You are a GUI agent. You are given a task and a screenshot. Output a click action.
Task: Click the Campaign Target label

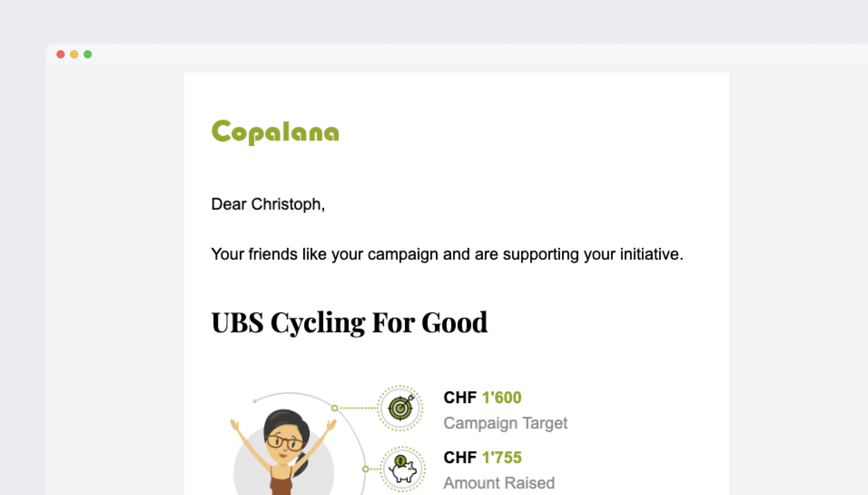(x=505, y=423)
